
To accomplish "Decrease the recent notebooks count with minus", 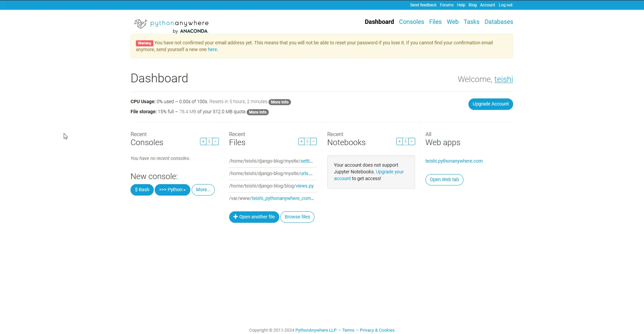I will coord(412,141).
